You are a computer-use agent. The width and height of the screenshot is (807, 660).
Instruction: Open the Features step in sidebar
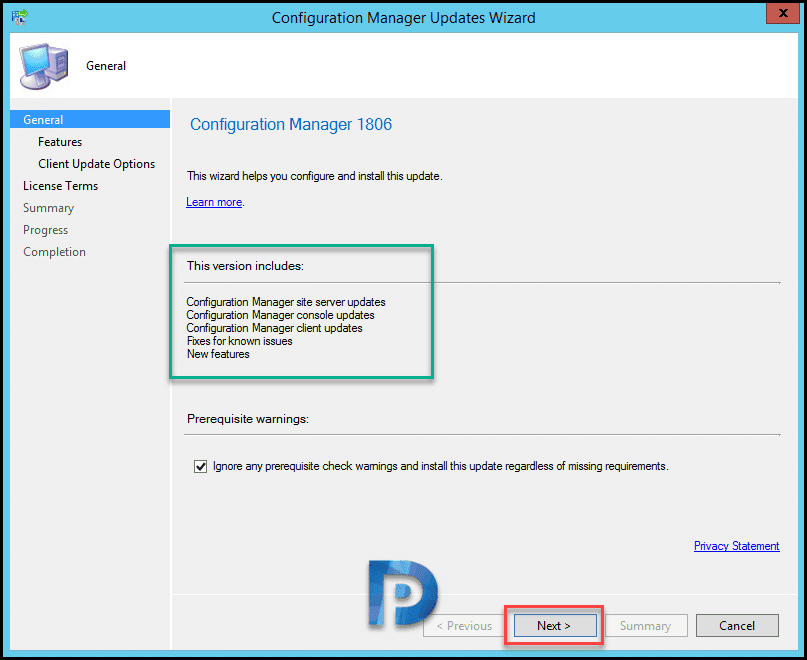(60, 142)
